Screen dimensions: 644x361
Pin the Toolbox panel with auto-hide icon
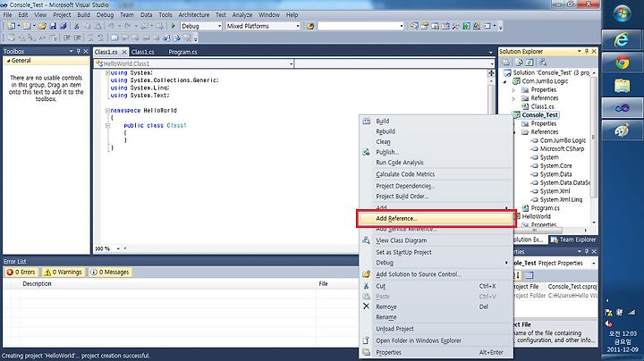[78, 51]
